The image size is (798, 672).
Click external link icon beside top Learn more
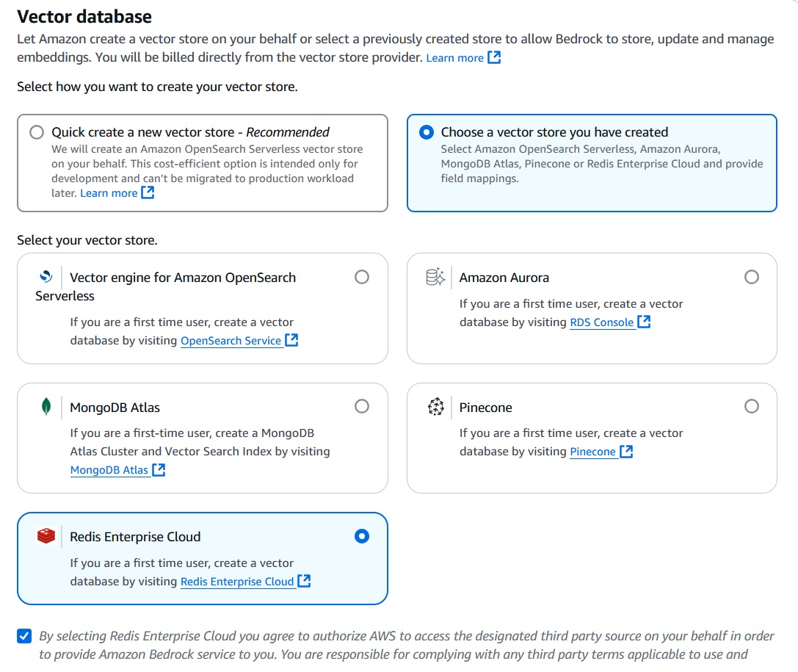(x=493, y=57)
